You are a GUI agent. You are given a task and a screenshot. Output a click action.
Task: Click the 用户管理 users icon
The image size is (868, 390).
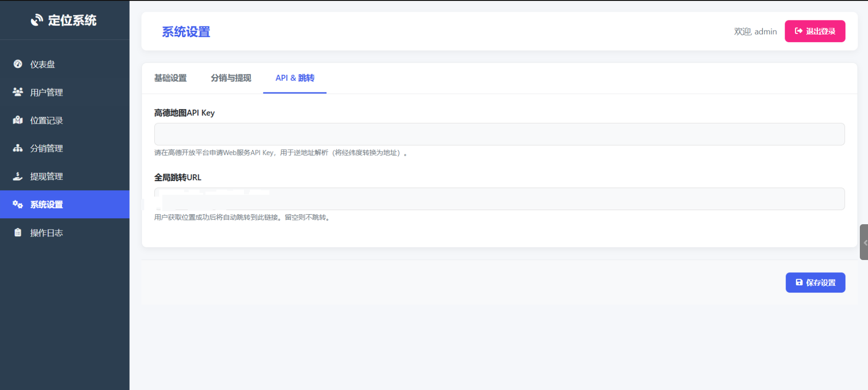[18, 92]
